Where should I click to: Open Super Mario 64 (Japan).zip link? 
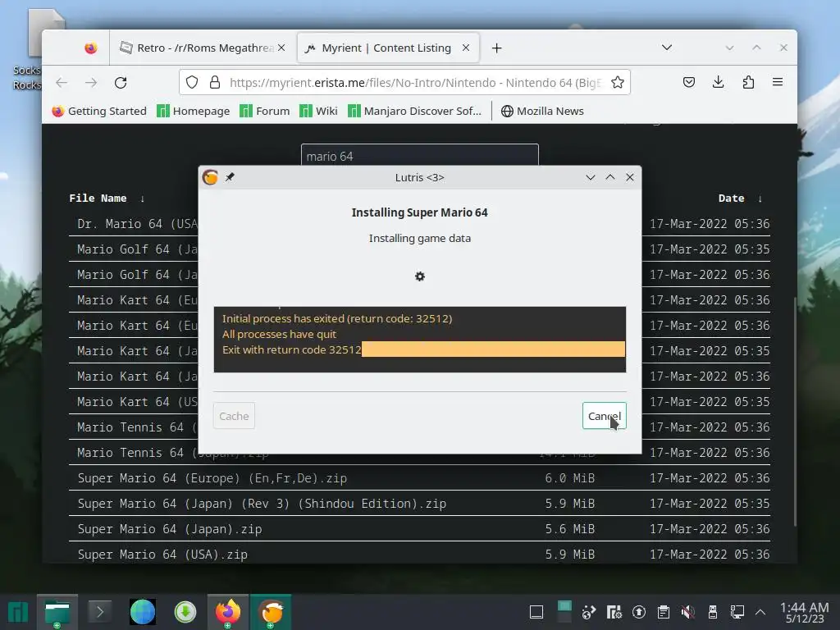(169, 529)
